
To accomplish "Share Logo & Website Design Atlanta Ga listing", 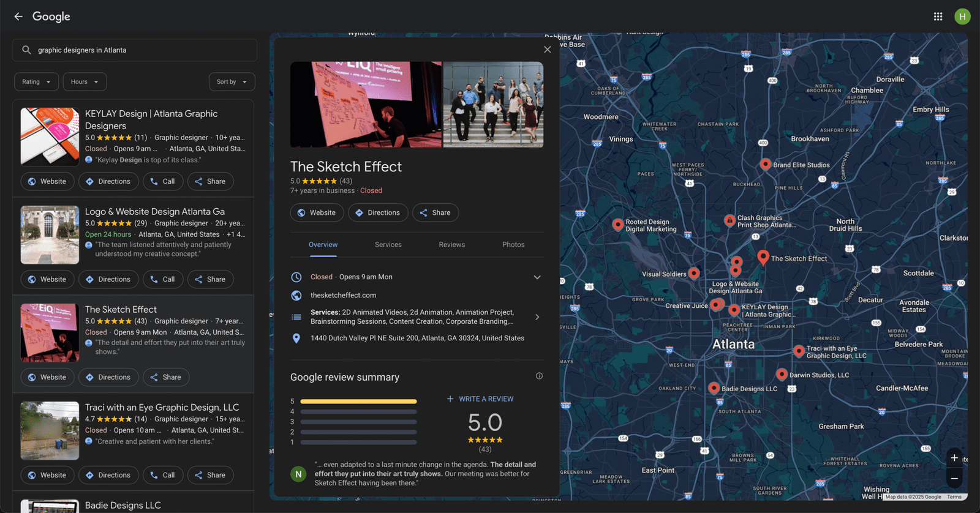I will pos(211,279).
